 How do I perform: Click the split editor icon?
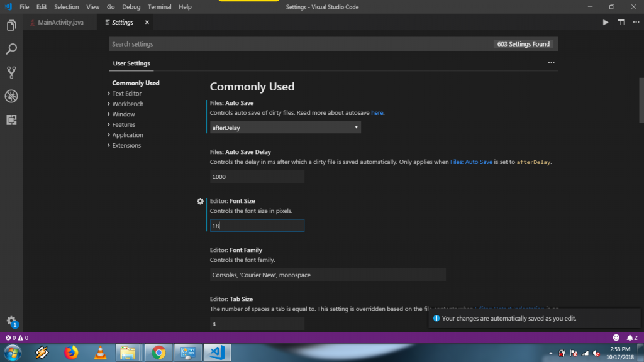[x=621, y=23]
